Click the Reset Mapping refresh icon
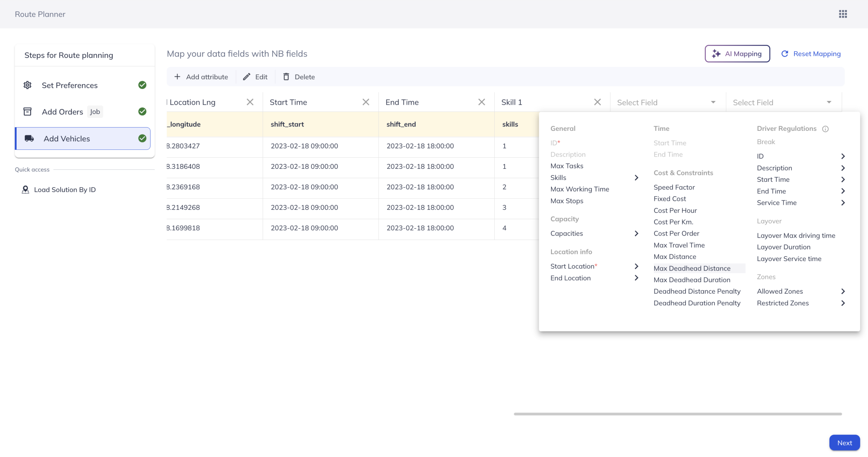 tap(785, 54)
